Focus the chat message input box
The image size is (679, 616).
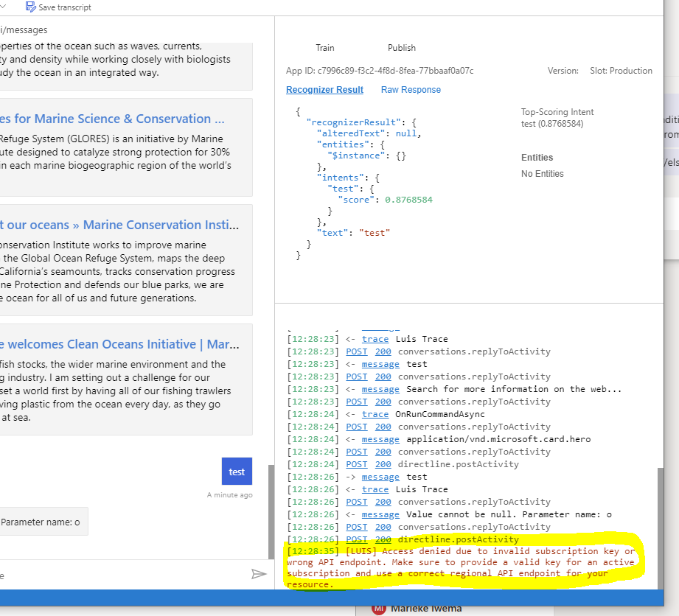tap(111, 573)
